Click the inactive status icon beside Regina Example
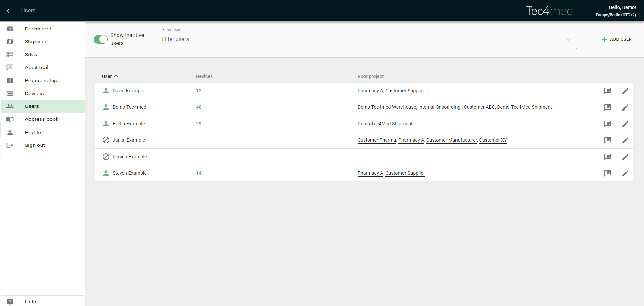The image size is (644, 306). (106, 157)
